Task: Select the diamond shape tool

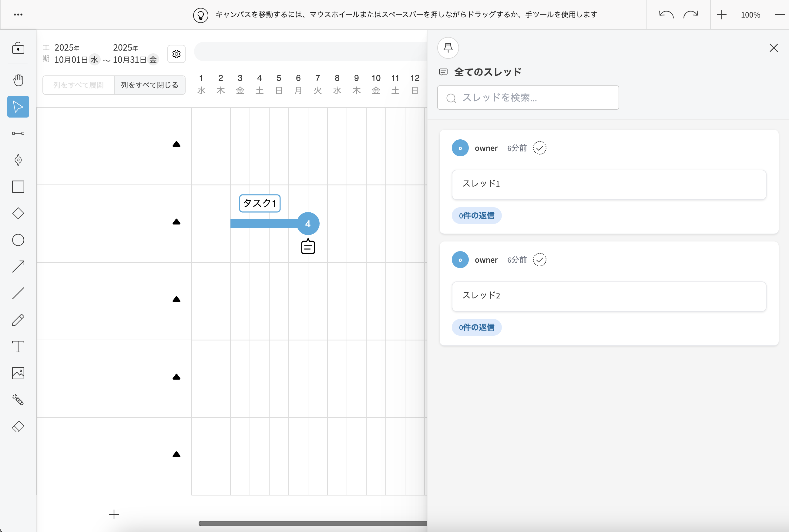Action: click(x=18, y=213)
